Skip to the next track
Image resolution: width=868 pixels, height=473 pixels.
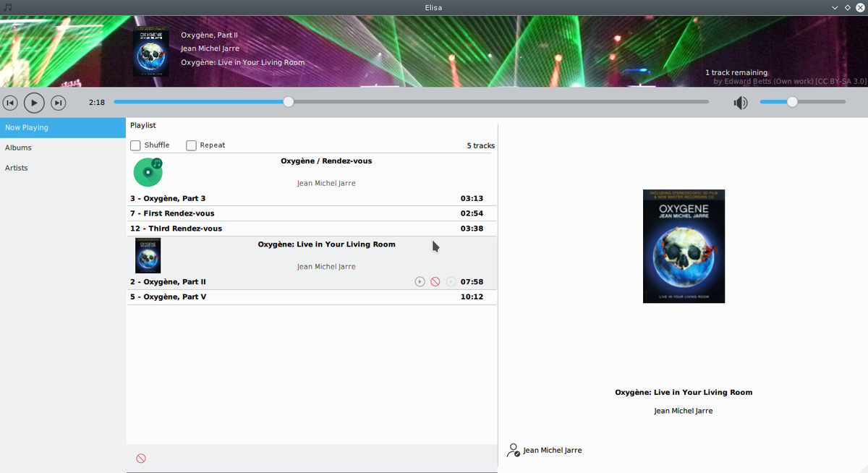tap(59, 103)
